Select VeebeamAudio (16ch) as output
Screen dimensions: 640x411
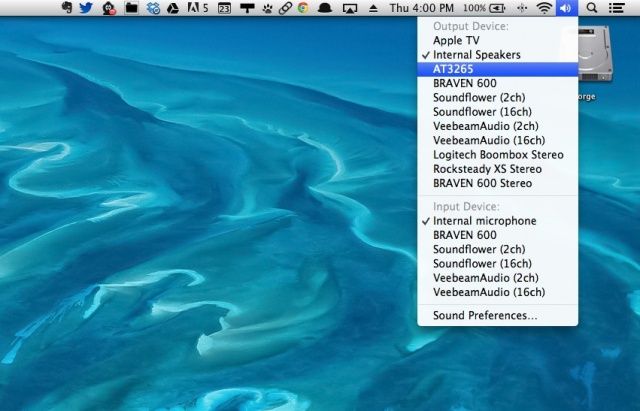tap(498, 140)
